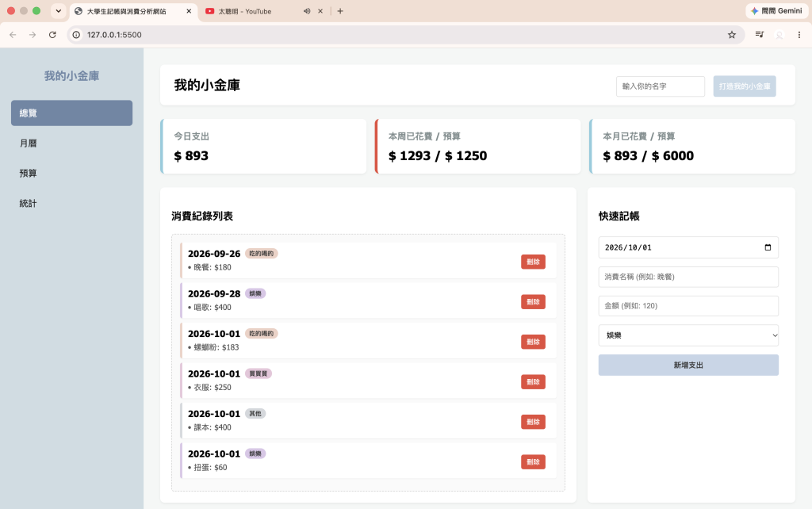Delete the 扭蛋 $60 record
This screenshot has height=509, width=812.
[533, 462]
